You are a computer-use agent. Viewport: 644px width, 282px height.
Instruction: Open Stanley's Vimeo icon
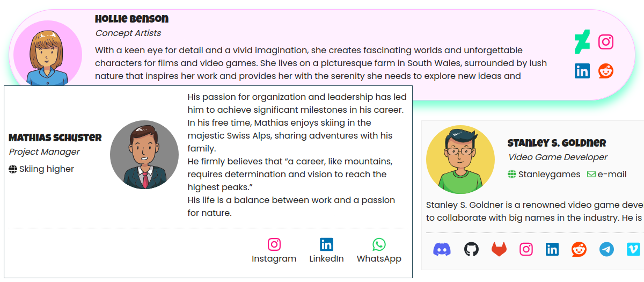coord(634,249)
